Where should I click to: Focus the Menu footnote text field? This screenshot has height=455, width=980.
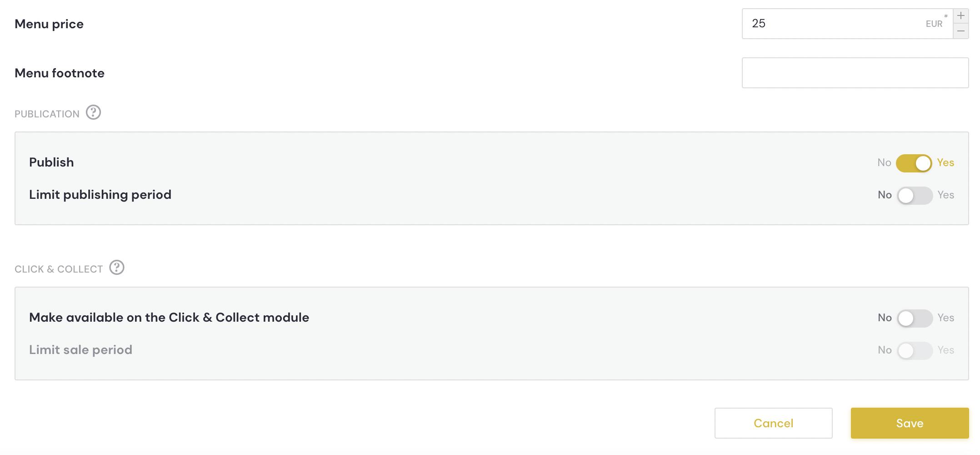pyautogui.click(x=855, y=73)
